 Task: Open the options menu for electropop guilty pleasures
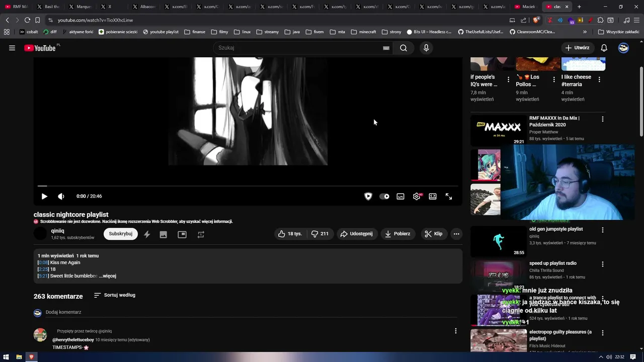click(602, 333)
